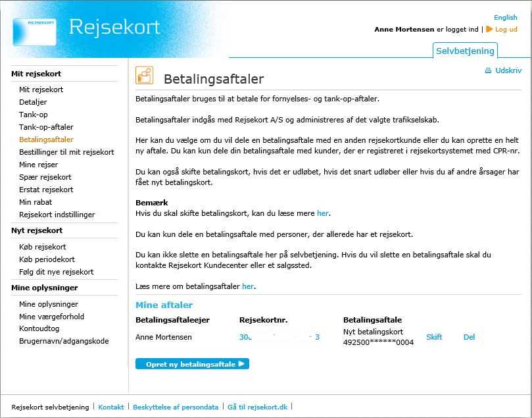
Task: Navigate to Køb periodekort
Action: 47,259
